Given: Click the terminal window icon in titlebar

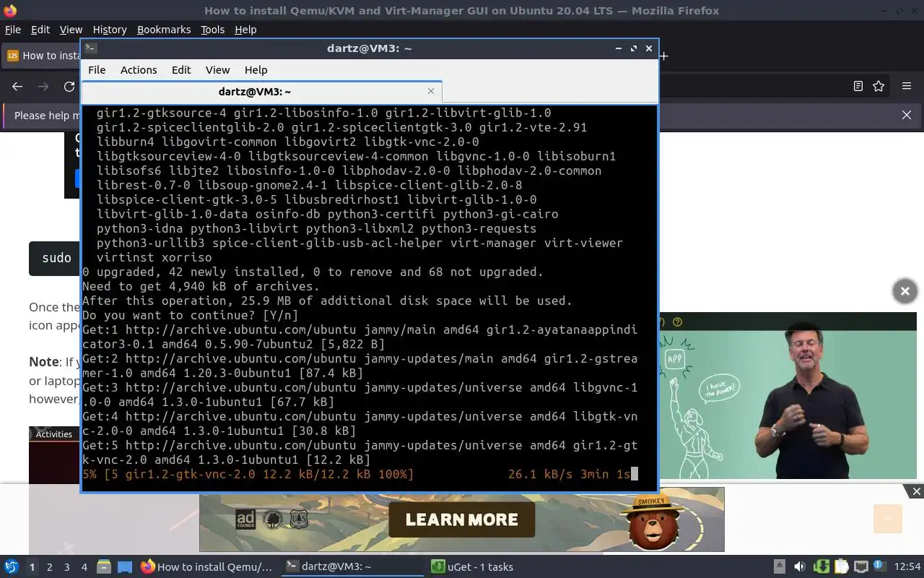Looking at the screenshot, I should 90,48.
